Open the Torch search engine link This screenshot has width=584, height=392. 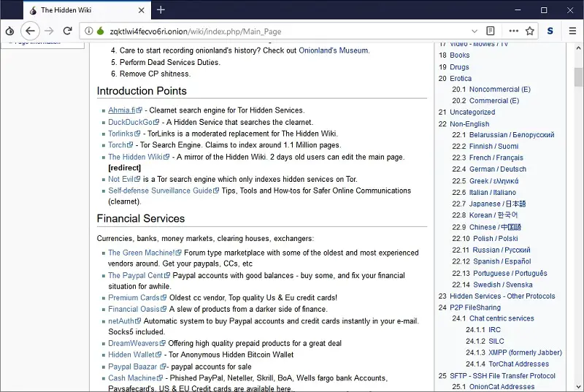pyautogui.click(x=120, y=145)
